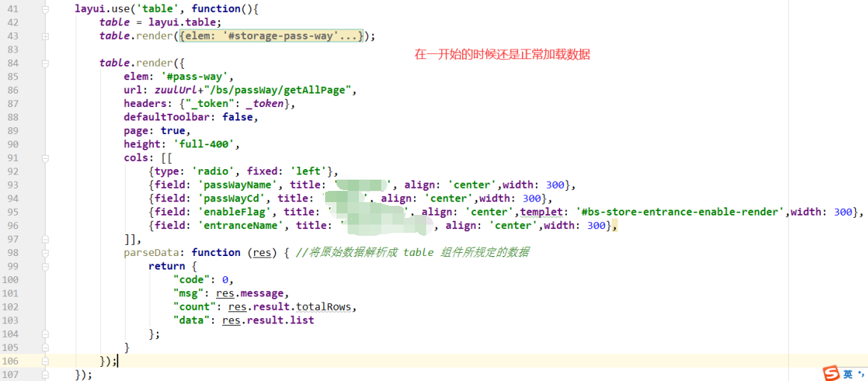Viewport: 868px width, 381px height.
Task: Click gutter line number 88
Action: tap(12, 117)
